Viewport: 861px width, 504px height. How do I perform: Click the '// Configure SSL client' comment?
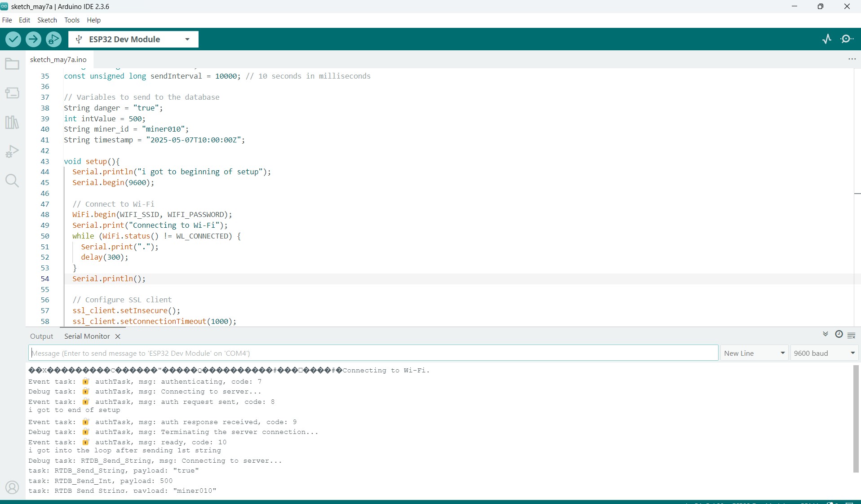click(122, 300)
